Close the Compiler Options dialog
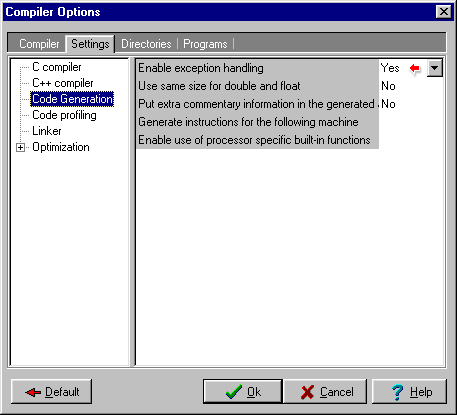457x415 pixels. click(444, 12)
